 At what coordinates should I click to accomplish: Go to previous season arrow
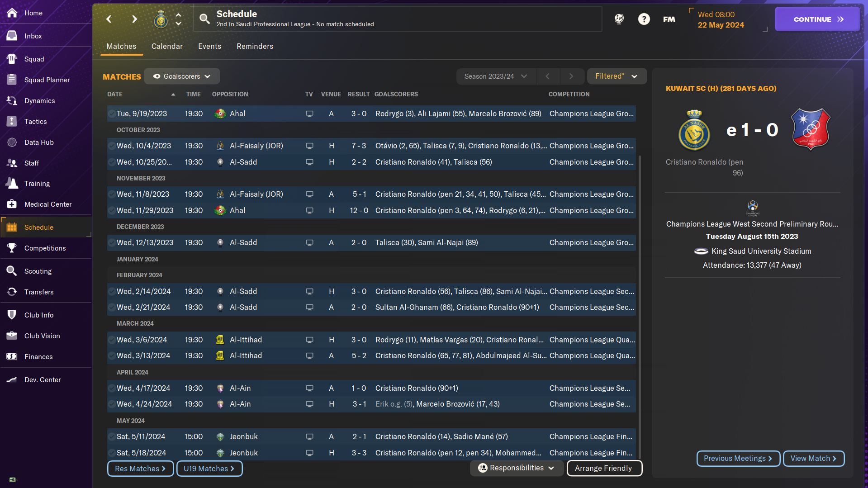tap(548, 76)
